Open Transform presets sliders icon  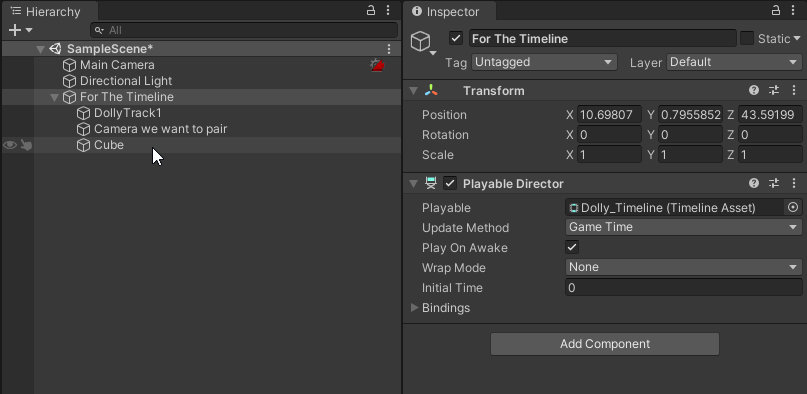[x=774, y=91]
